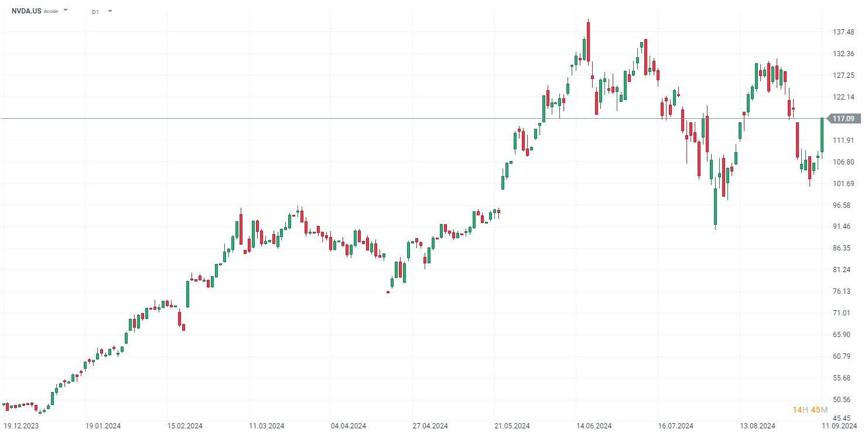The image size is (868, 436).
Task: Click the 19.12.2023 date label
Action: pyautogui.click(x=21, y=425)
